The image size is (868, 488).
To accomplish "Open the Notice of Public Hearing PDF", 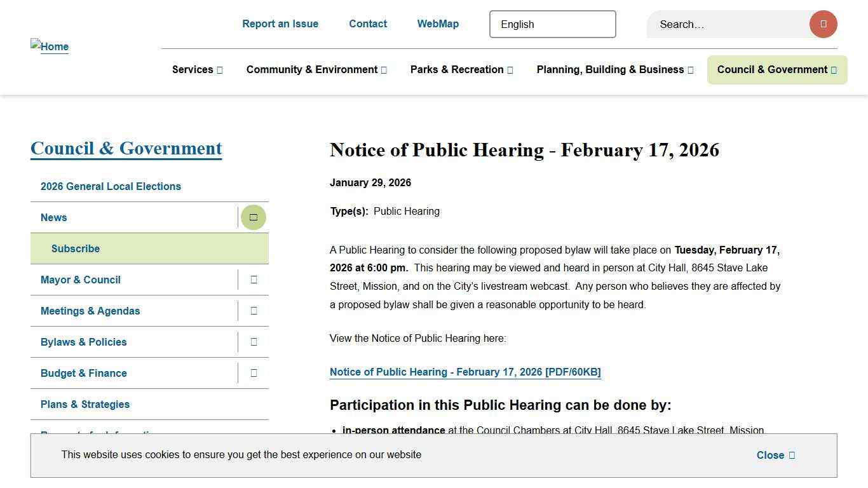I will point(465,372).
